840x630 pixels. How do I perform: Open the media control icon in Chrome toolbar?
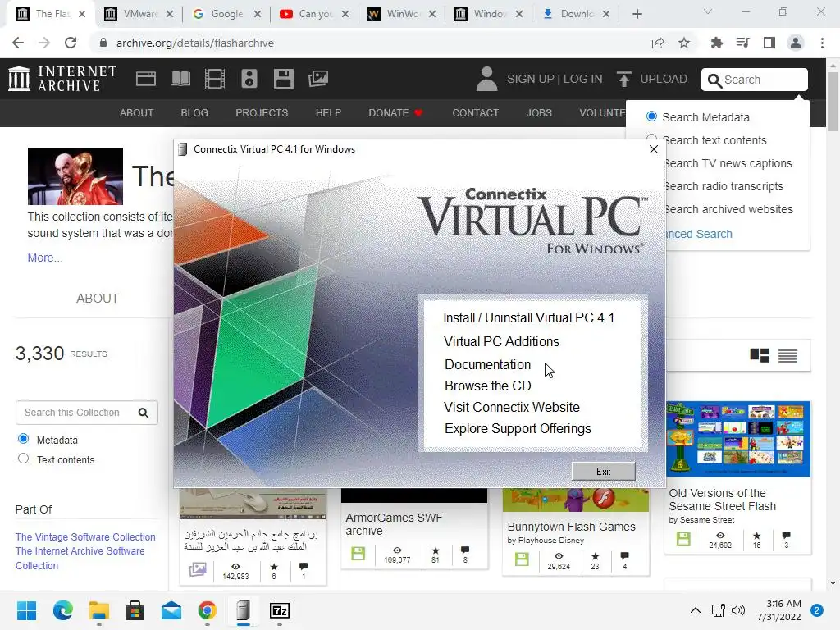click(742, 43)
